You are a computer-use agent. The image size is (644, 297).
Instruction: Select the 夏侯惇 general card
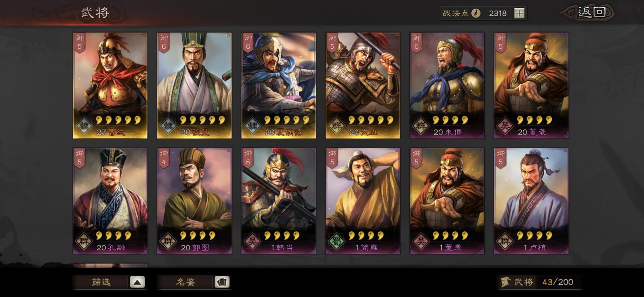279,86
